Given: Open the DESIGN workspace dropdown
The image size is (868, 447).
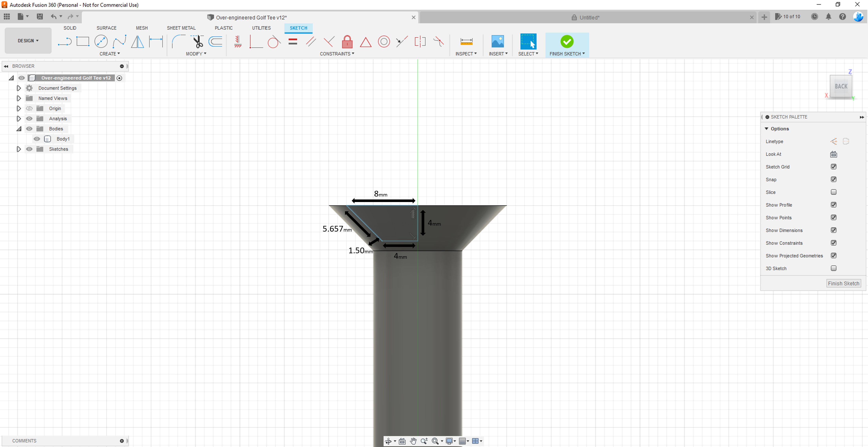Looking at the screenshot, I should click(28, 41).
